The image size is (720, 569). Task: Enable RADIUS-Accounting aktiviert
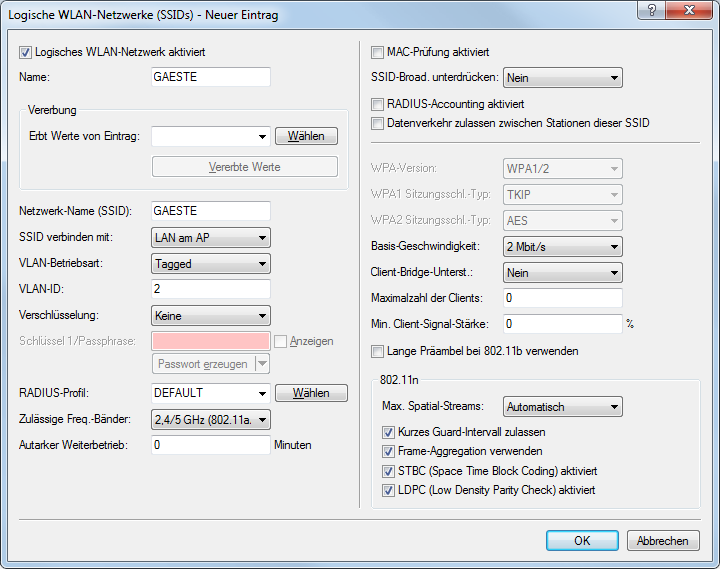point(377,104)
